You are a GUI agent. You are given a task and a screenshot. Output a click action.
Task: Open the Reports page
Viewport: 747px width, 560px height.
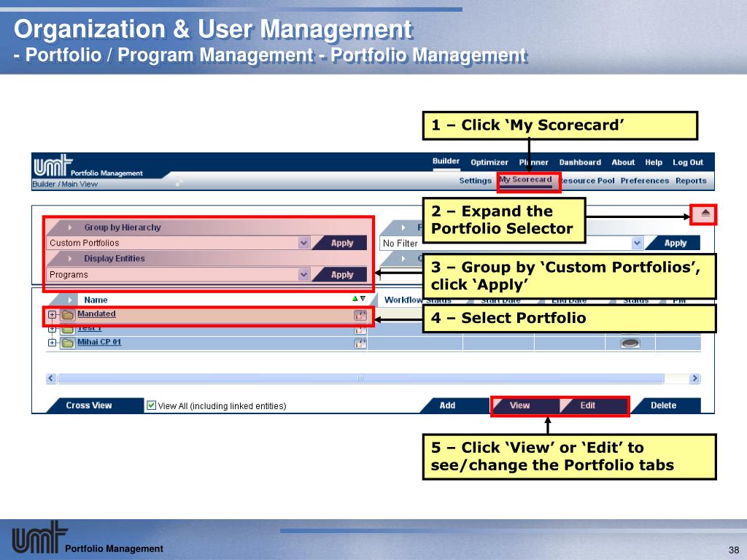pos(691,181)
